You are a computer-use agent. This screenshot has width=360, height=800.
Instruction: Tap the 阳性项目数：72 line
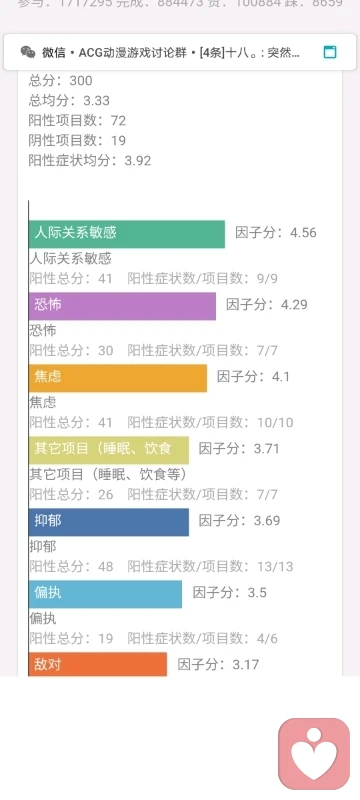point(78,120)
